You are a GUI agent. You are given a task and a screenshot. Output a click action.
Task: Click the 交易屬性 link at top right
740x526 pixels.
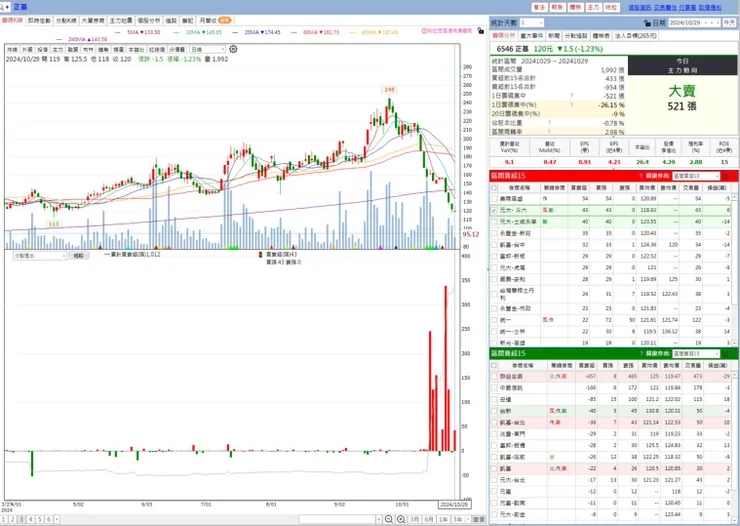[x=665, y=8]
